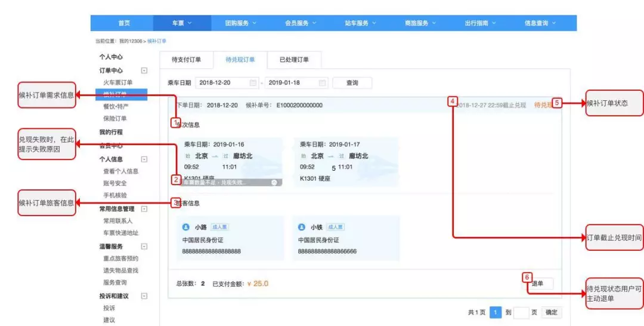Open the start date calendar icon
The image size is (644, 326).
coord(253,83)
